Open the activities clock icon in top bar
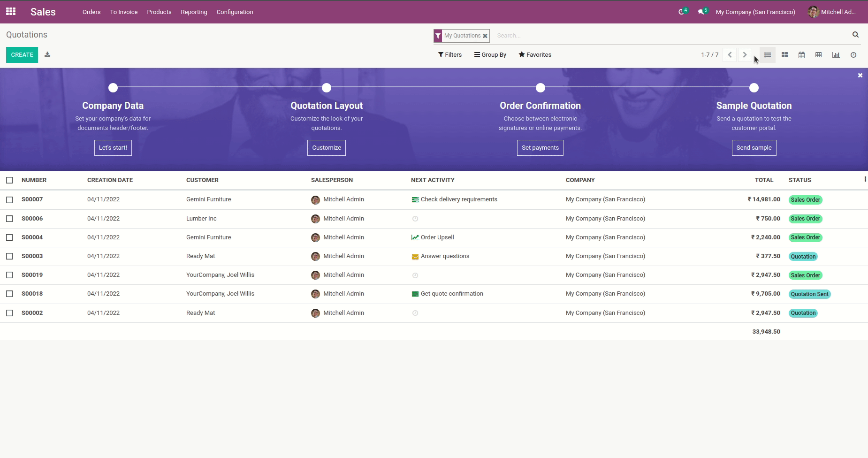This screenshot has height=458, width=868. click(683, 12)
